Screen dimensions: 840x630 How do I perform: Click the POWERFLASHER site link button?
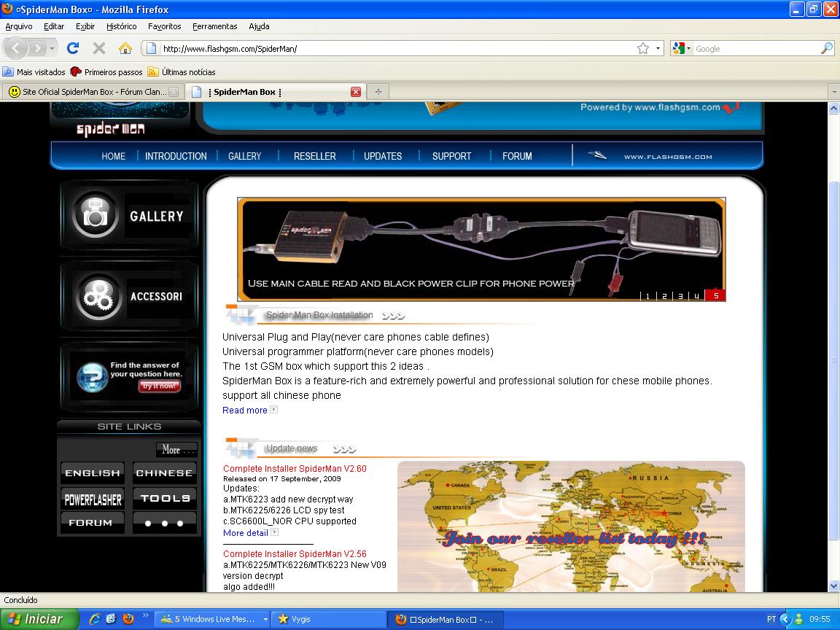[93, 499]
